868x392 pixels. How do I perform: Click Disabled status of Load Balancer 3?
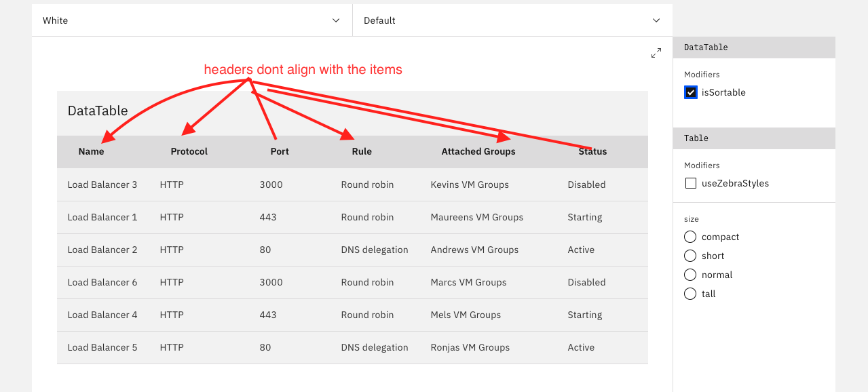(586, 184)
